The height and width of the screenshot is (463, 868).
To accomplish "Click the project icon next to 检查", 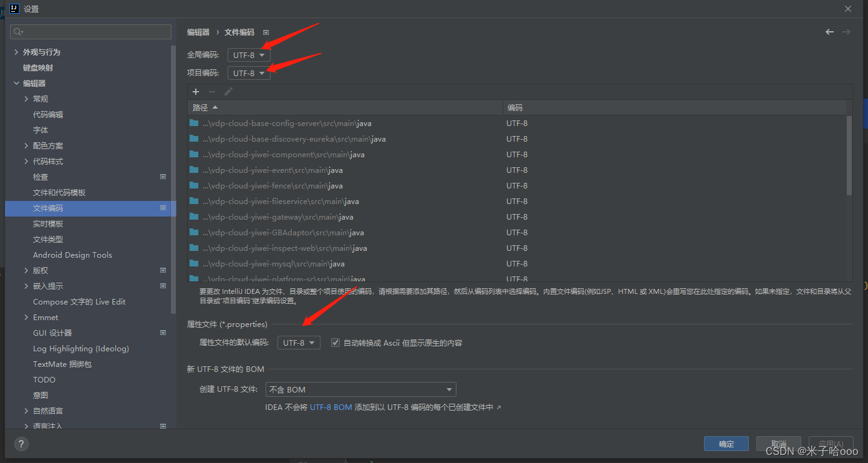I will [x=163, y=177].
